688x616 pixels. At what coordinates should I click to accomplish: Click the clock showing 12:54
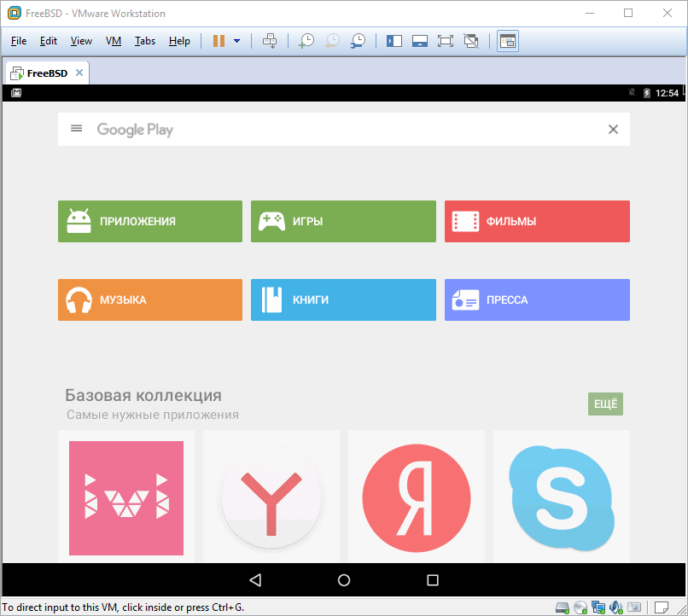pos(667,93)
